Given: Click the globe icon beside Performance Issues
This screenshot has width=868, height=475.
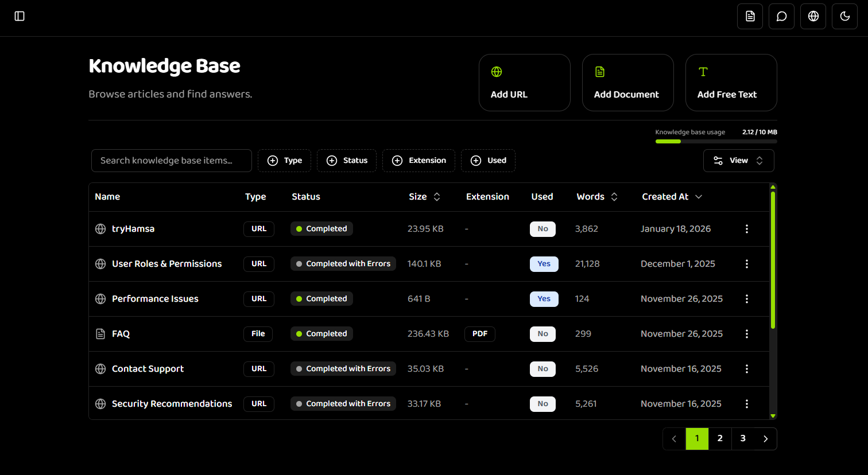Looking at the screenshot, I should point(99,298).
